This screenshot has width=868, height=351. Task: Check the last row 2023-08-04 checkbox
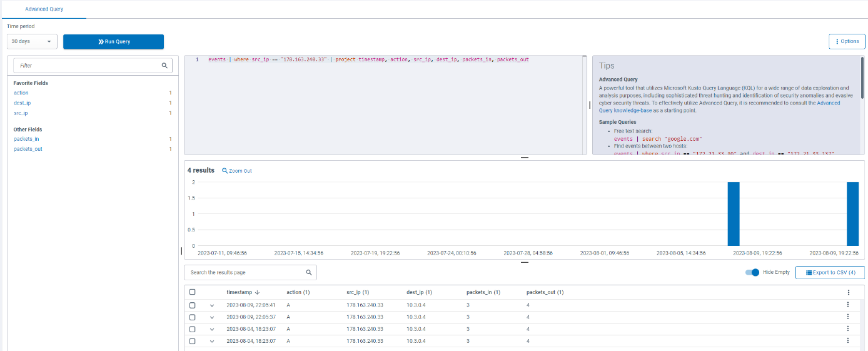point(193,342)
